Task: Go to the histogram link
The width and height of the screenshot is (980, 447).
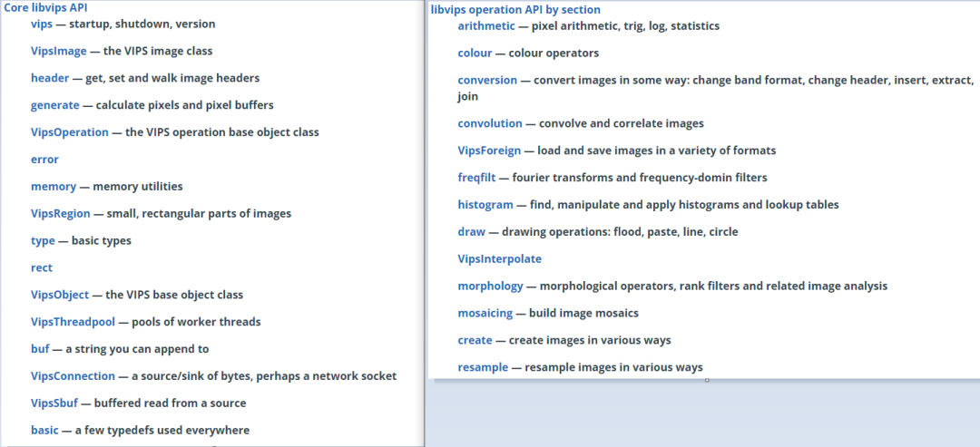Action: point(485,205)
